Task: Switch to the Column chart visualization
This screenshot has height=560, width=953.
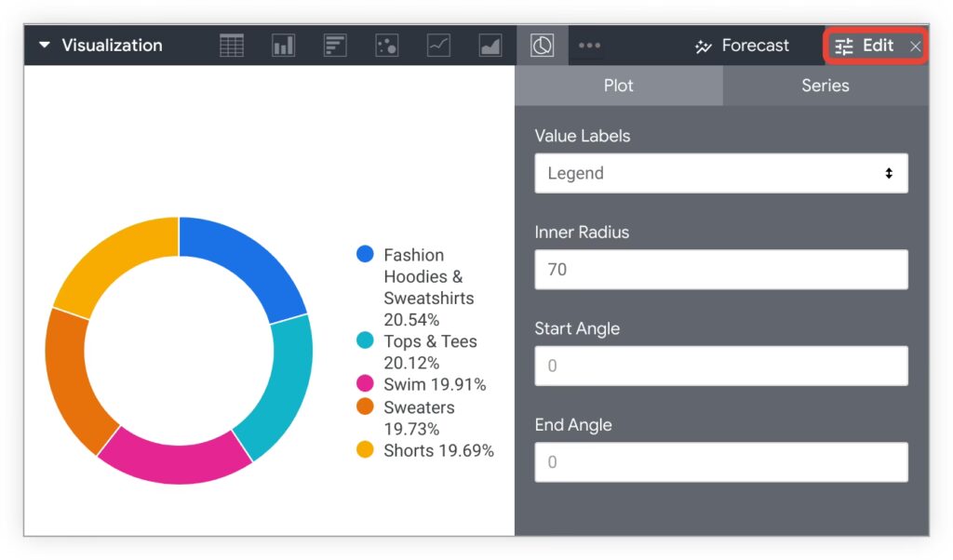Action: pyautogui.click(x=283, y=46)
